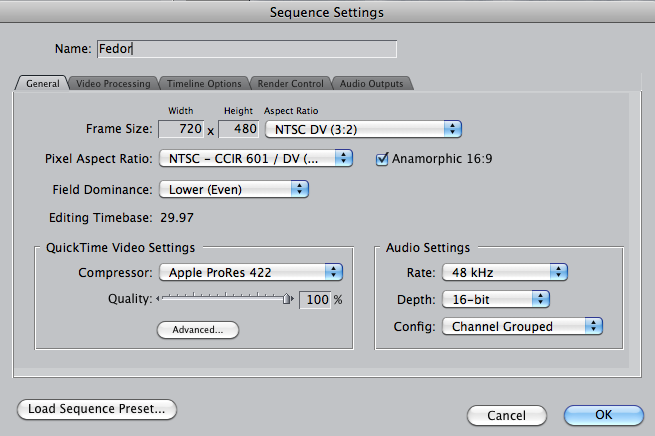Toggle the Anamorphic 16:9 checkbox
The image size is (655, 436).
(382, 158)
